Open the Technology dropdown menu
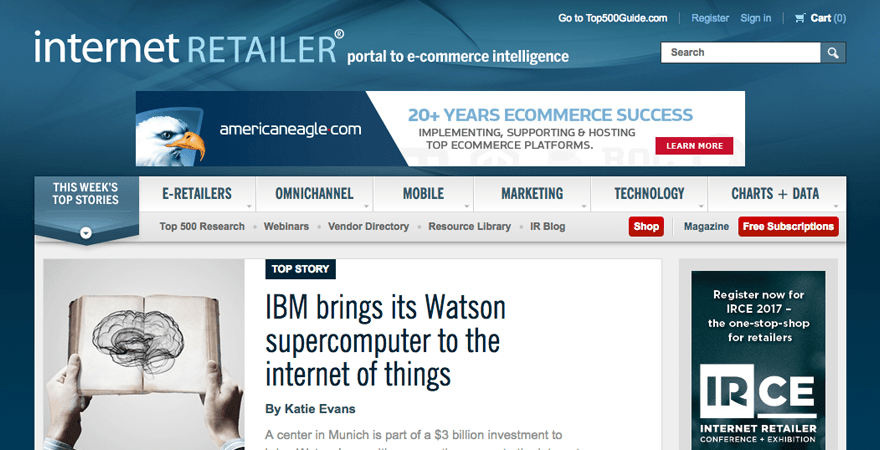 click(649, 194)
